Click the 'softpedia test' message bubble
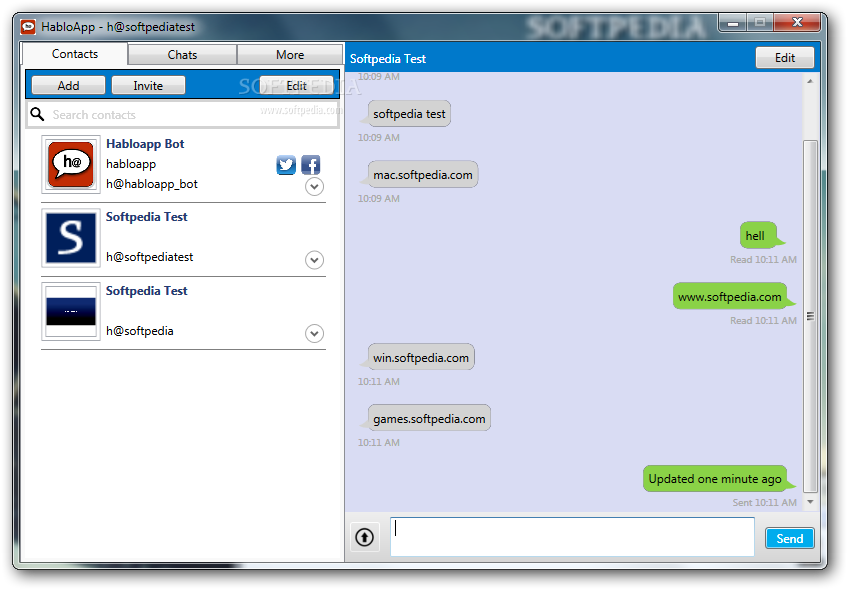The image size is (848, 590). click(x=409, y=114)
